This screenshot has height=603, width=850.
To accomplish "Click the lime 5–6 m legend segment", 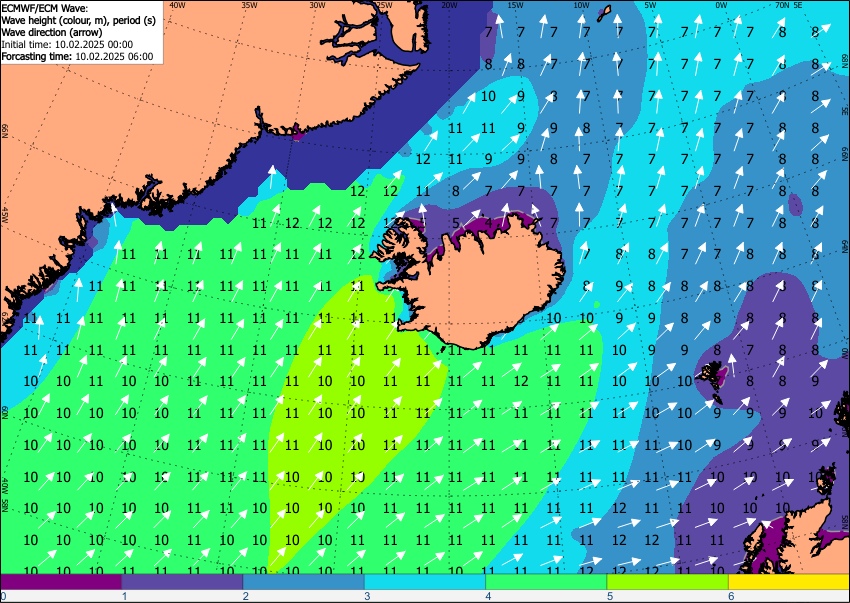I will 668,582.
